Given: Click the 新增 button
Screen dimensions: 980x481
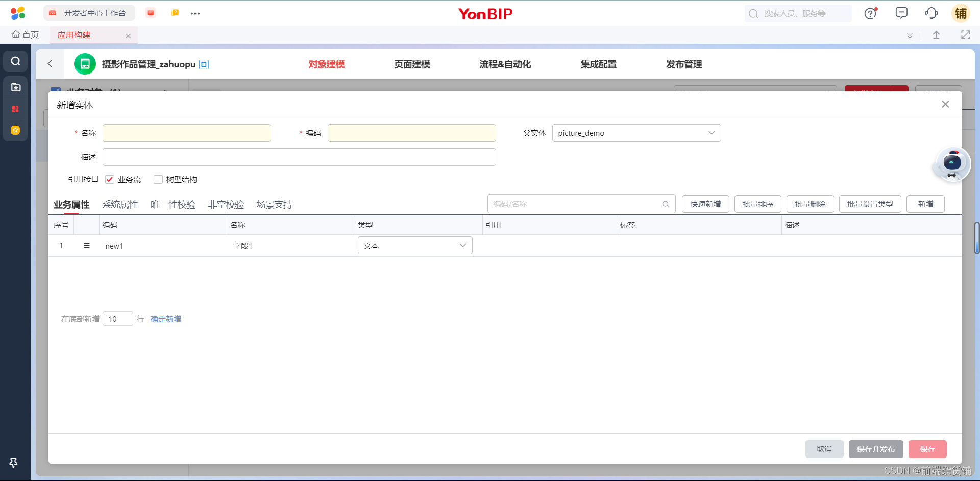Looking at the screenshot, I should 925,204.
